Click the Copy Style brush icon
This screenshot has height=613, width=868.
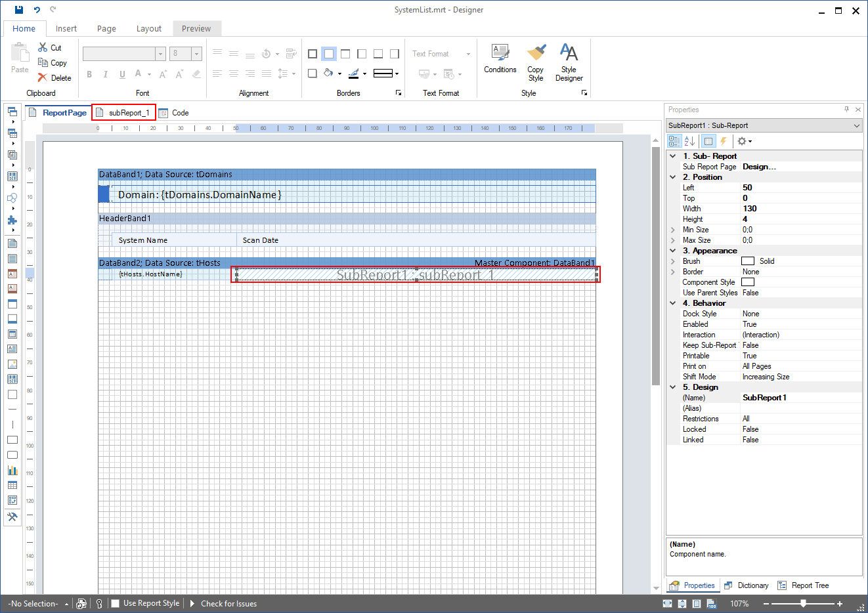(536, 53)
